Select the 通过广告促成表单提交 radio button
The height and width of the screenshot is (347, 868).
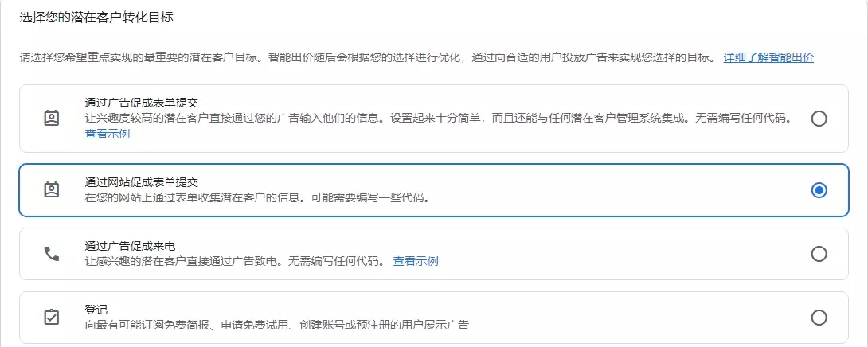tap(819, 119)
